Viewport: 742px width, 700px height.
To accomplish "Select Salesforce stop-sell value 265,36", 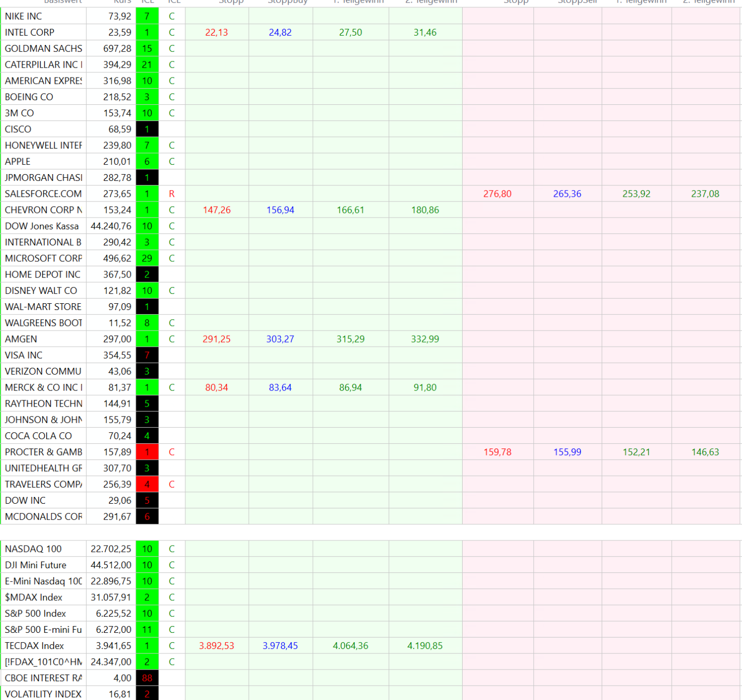I will tap(567, 194).
